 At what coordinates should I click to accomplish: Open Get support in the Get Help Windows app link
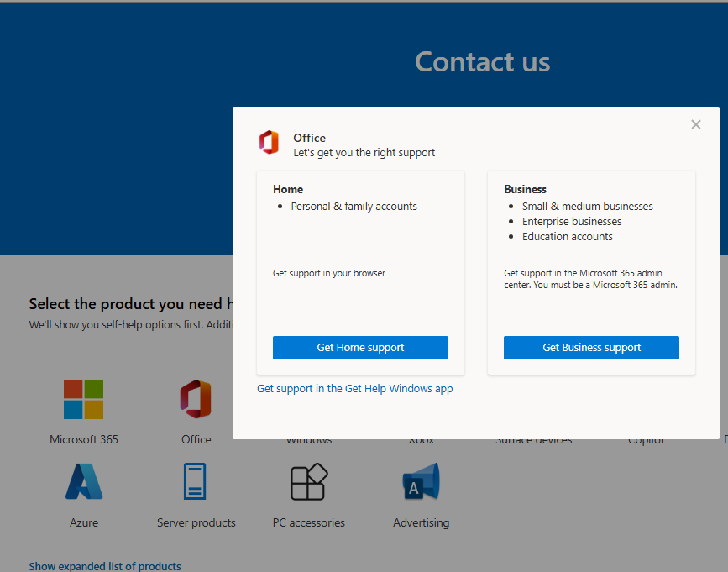tap(354, 389)
